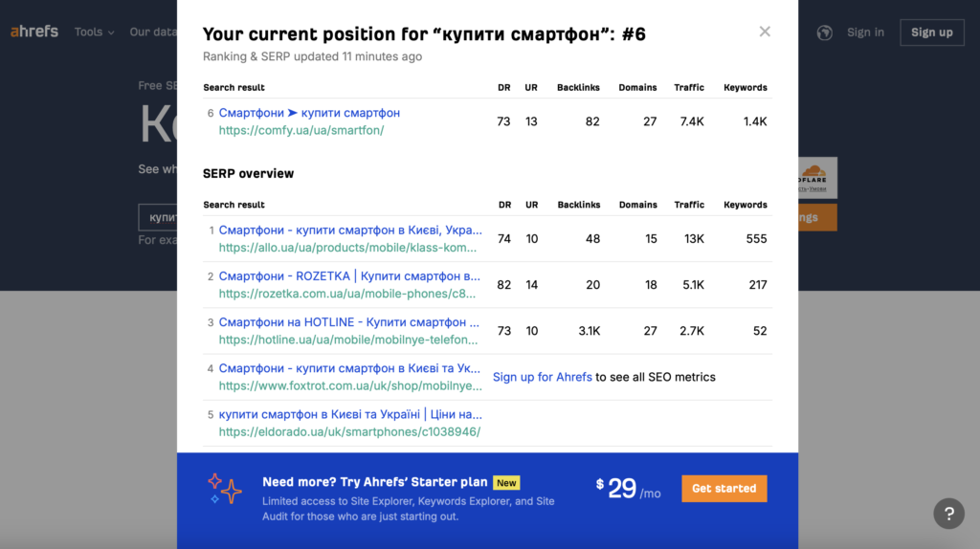Click the Need more? Try Ahrefs' Starter plan heading
Image resolution: width=980 pixels, height=549 pixels.
click(x=375, y=482)
